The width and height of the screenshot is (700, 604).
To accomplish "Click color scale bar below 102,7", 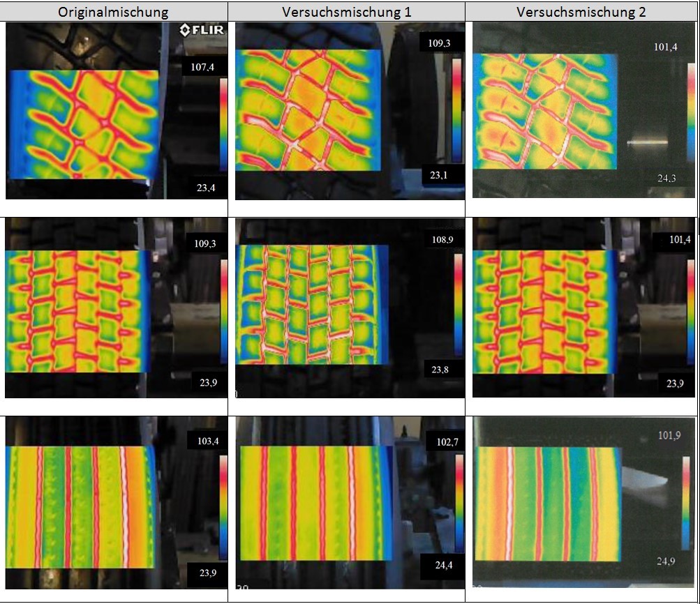I will pos(459,504).
